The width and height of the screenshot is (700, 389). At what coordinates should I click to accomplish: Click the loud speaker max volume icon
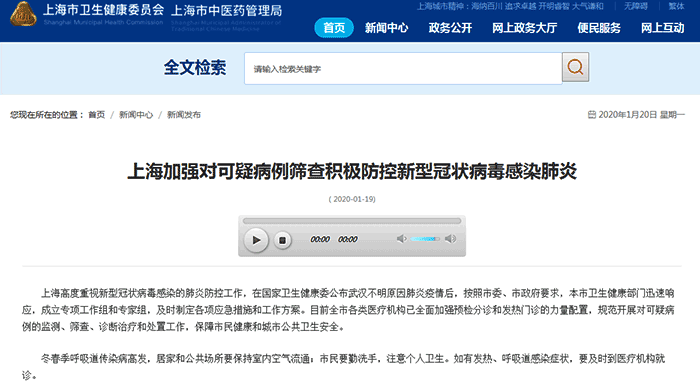click(451, 239)
